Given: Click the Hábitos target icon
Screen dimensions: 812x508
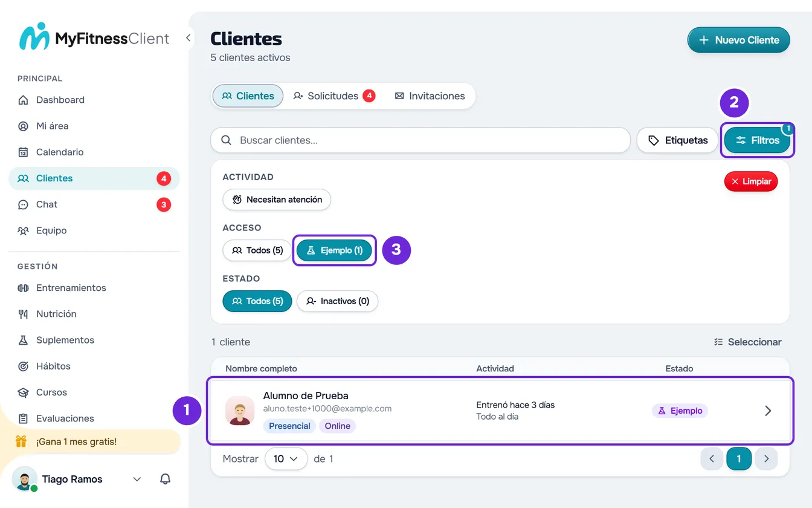Looking at the screenshot, I should (23, 366).
